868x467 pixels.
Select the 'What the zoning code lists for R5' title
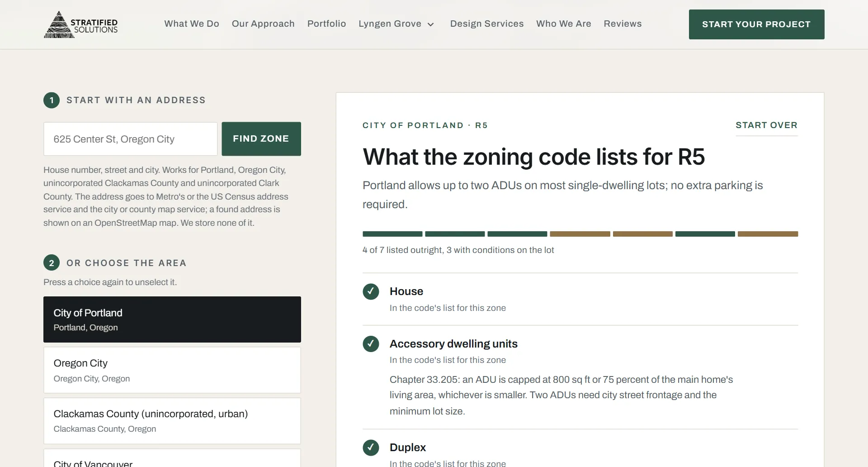(534, 157)
